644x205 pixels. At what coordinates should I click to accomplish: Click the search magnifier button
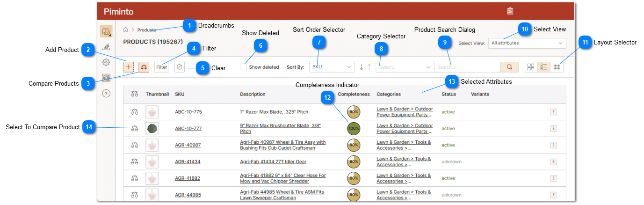pos(509,67)
